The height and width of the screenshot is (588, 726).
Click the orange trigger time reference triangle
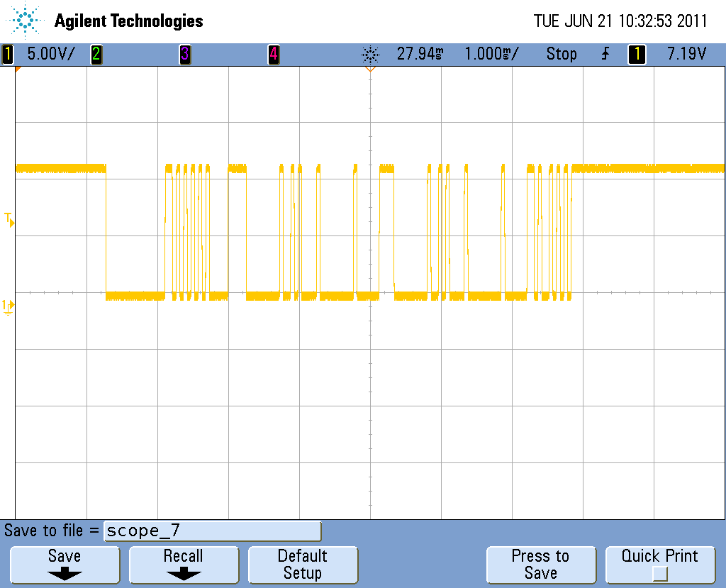[x=370, y=69]
